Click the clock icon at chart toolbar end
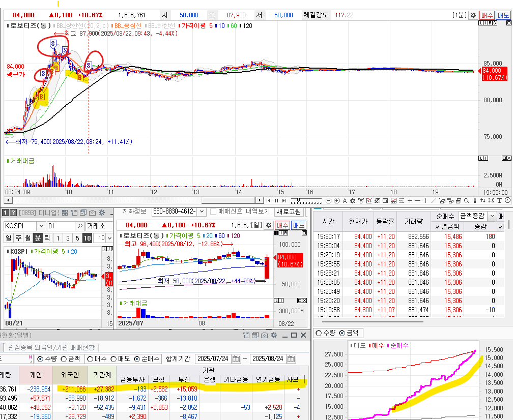The height and width of the screenshot is (420, 513). [x=507, y=200]
